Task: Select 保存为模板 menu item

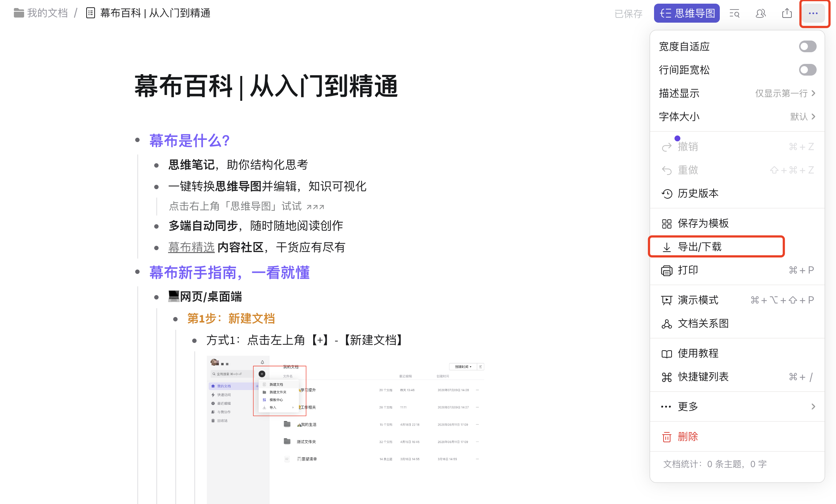Action: pos(737,223)
